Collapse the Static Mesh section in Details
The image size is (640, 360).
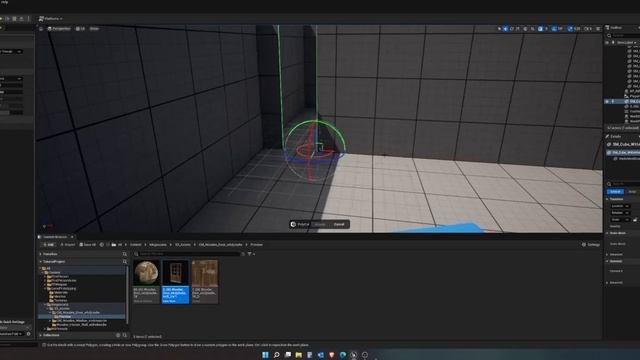tap(607, 233)
